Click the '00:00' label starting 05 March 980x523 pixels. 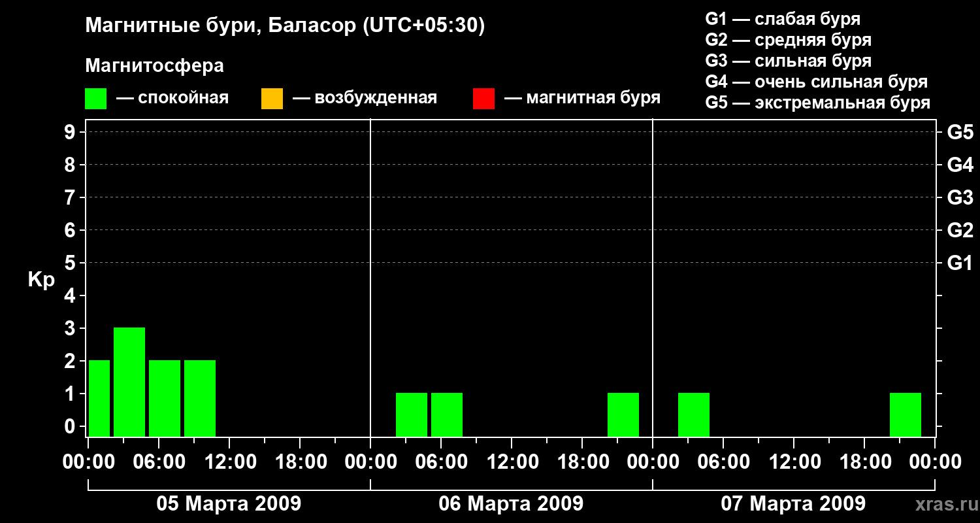click(90, 462)
